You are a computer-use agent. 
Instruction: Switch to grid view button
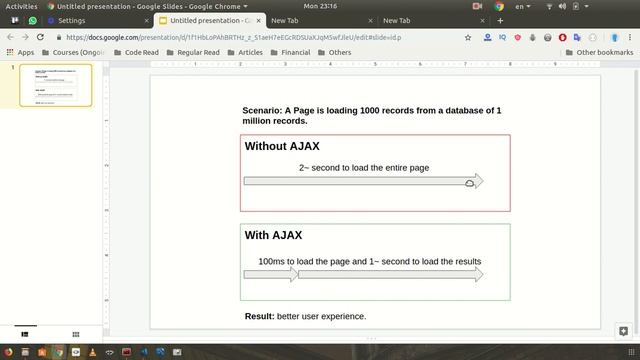pyautogui.click(x=76, y=334)
